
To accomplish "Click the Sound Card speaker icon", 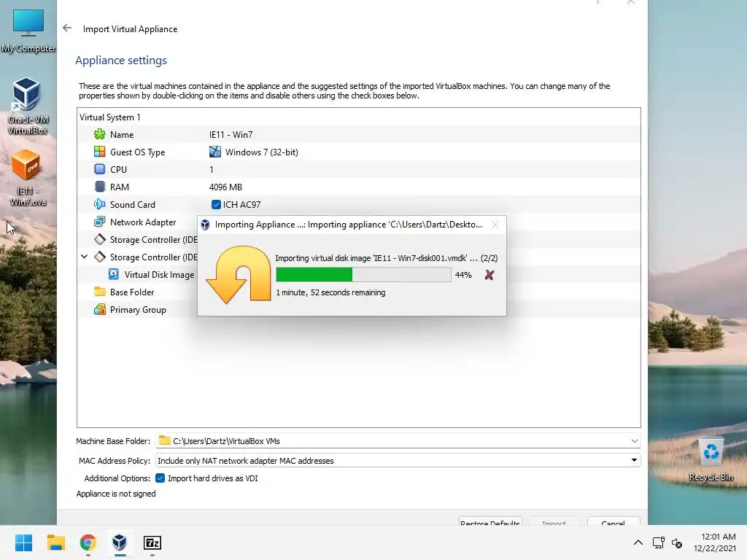I will 99,204.
